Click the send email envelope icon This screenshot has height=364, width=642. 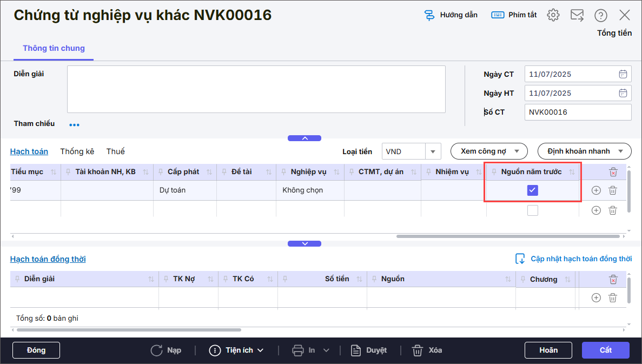click(x=577, y=15)
